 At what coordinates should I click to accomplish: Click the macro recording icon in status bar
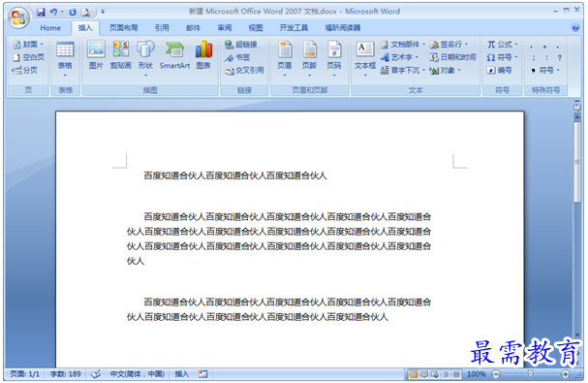(x=202, y=374)
